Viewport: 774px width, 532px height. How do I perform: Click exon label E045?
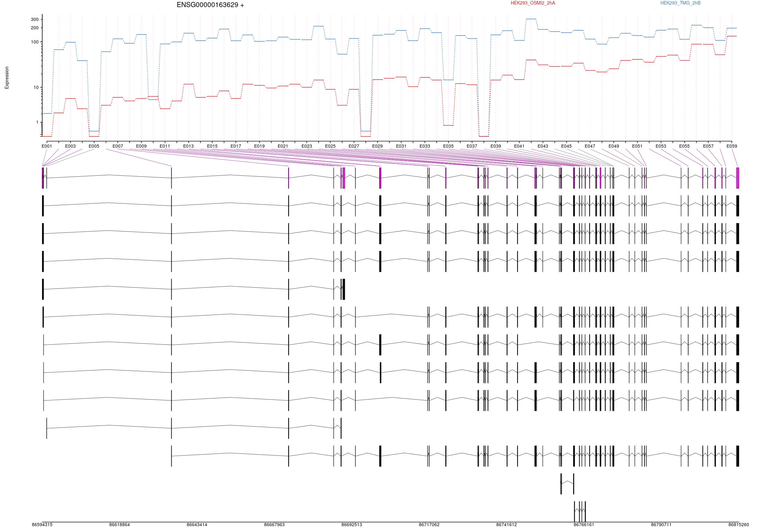tap(566, 146)
